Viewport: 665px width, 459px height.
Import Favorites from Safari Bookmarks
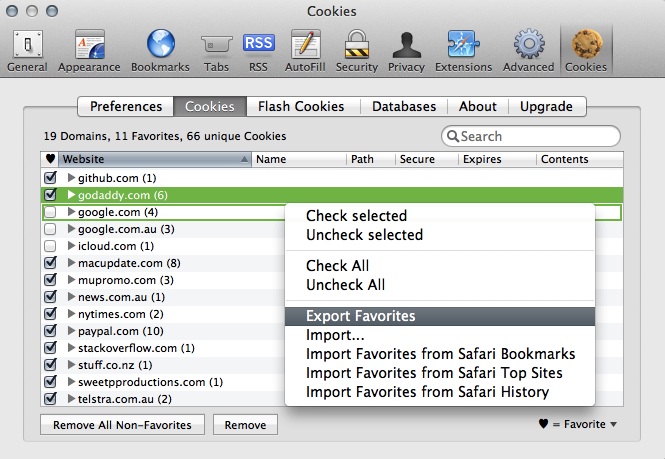440,354
